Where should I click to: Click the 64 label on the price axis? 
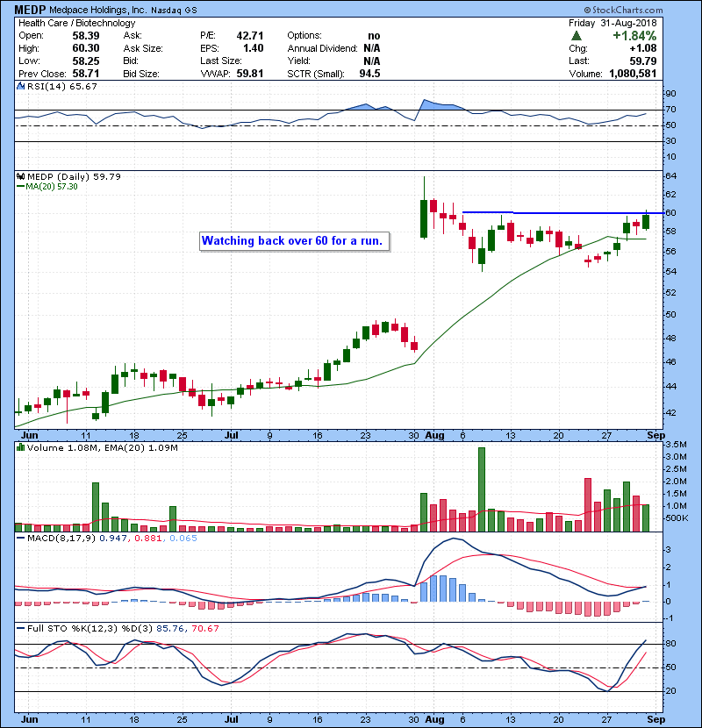pos(671,176)
